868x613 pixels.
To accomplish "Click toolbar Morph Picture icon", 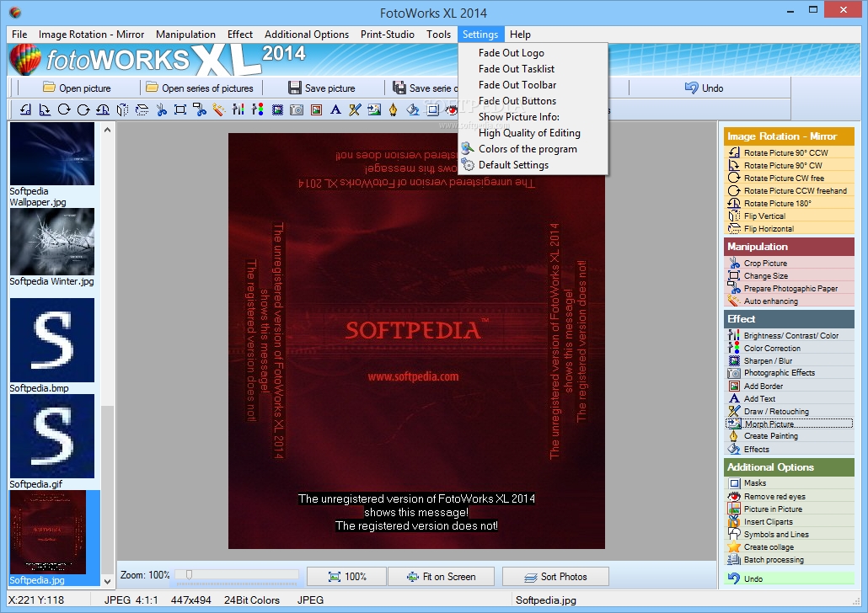I will pyautogui.click(x=374, y=109).
